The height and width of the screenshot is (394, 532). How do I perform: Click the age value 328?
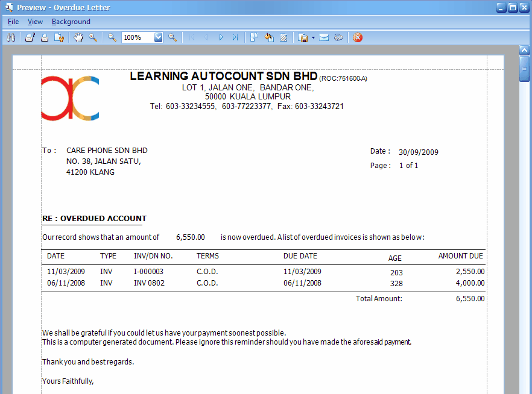[x=396, y=284]
